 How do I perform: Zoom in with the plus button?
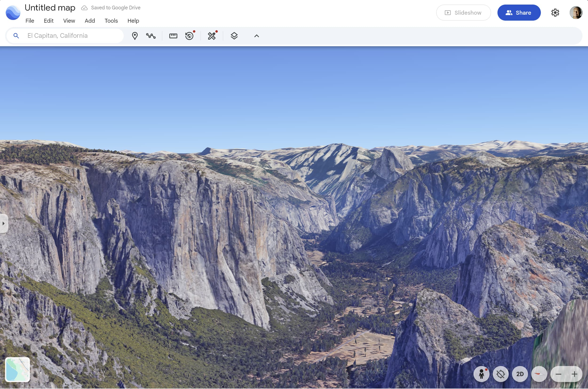pos(574,374)
